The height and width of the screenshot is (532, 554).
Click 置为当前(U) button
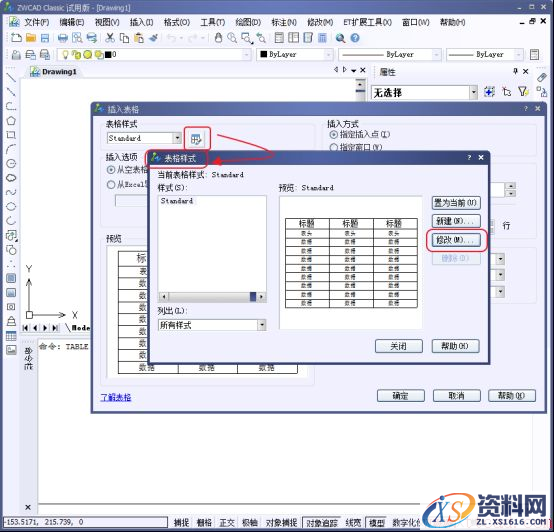[x=456, y=203]
